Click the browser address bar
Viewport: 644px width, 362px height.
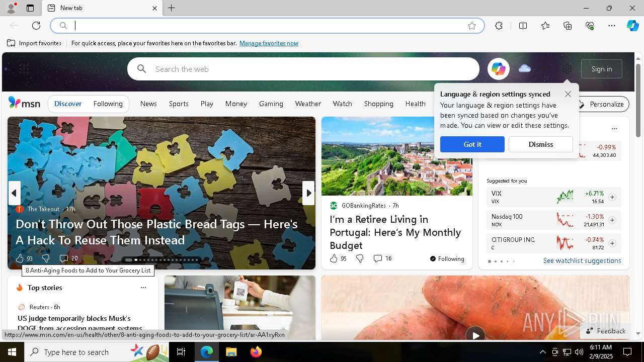click(x=267, y=26)
